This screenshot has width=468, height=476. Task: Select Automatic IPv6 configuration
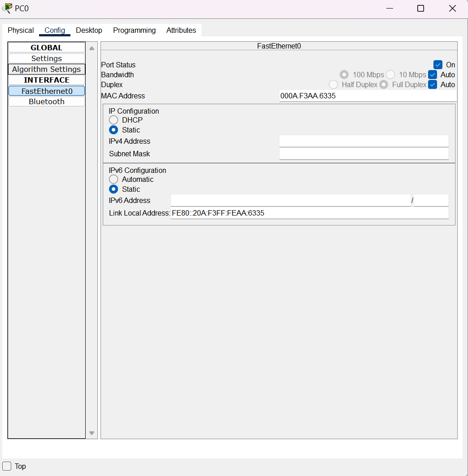[114, 179]
